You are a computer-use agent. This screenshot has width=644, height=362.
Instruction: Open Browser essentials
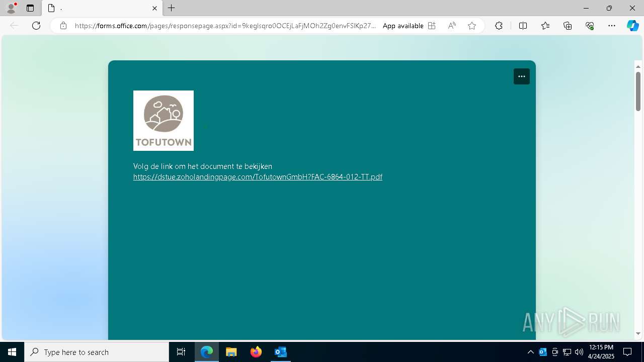tap(590, 26)
